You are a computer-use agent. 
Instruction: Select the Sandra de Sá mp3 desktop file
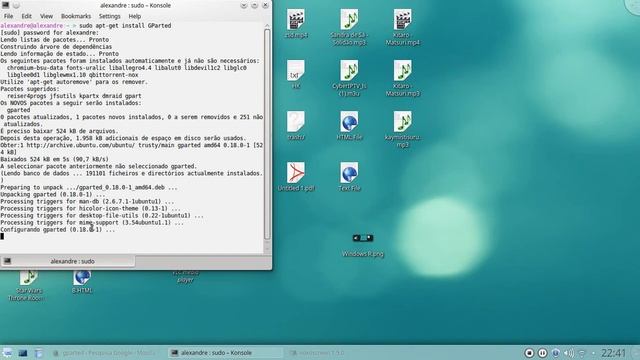click(x=349, y=27)
